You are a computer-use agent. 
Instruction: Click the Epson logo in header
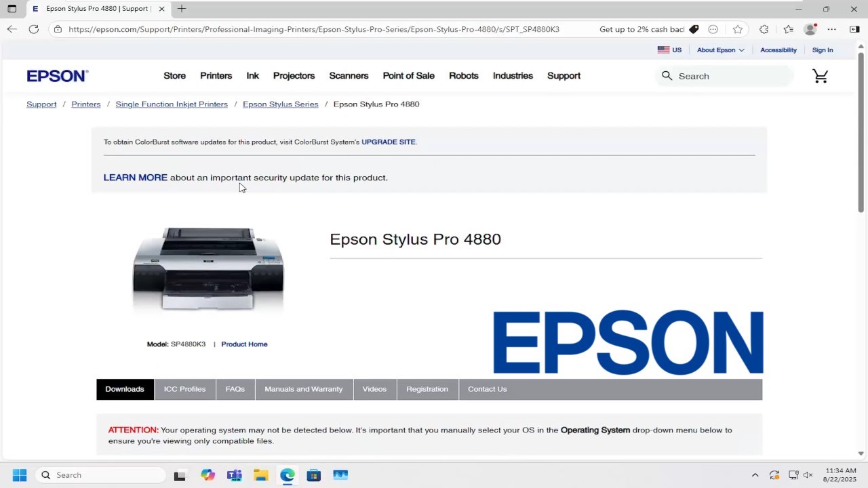(58, 76)
